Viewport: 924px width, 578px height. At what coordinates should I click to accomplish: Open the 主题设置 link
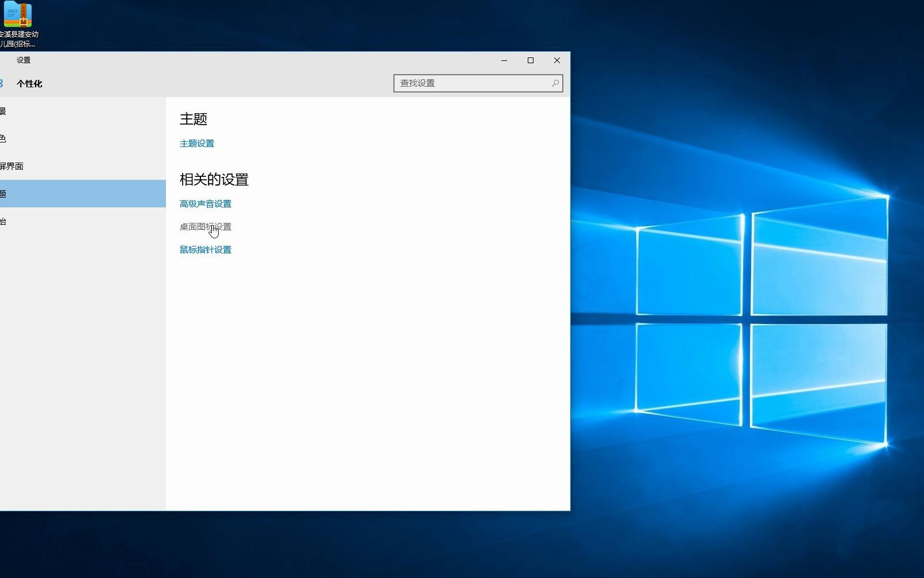(x=197, y=144)
